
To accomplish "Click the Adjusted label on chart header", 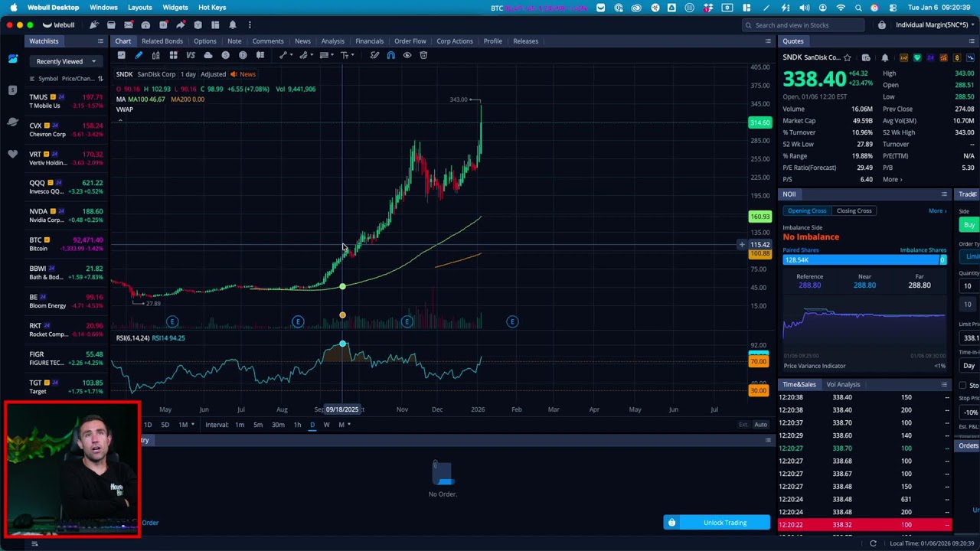I will coord(213,74).
